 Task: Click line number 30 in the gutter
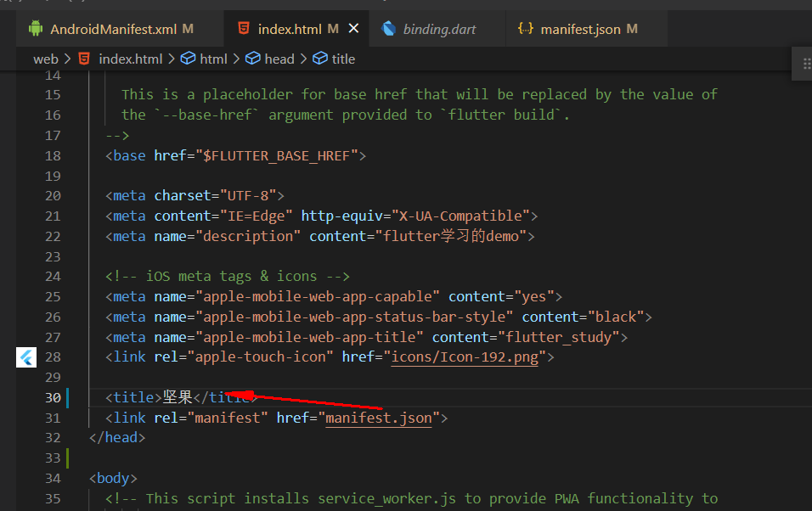click(53, 397)
